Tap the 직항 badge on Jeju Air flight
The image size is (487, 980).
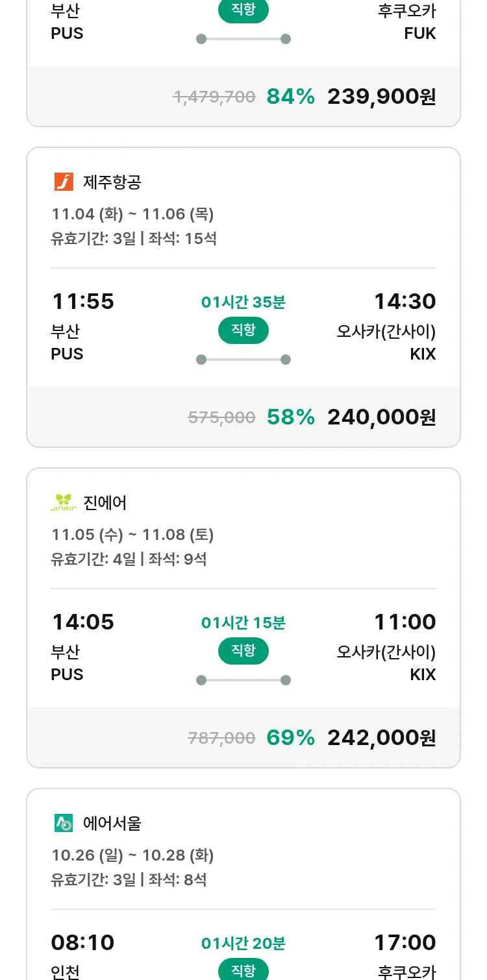tap(243, 330)
